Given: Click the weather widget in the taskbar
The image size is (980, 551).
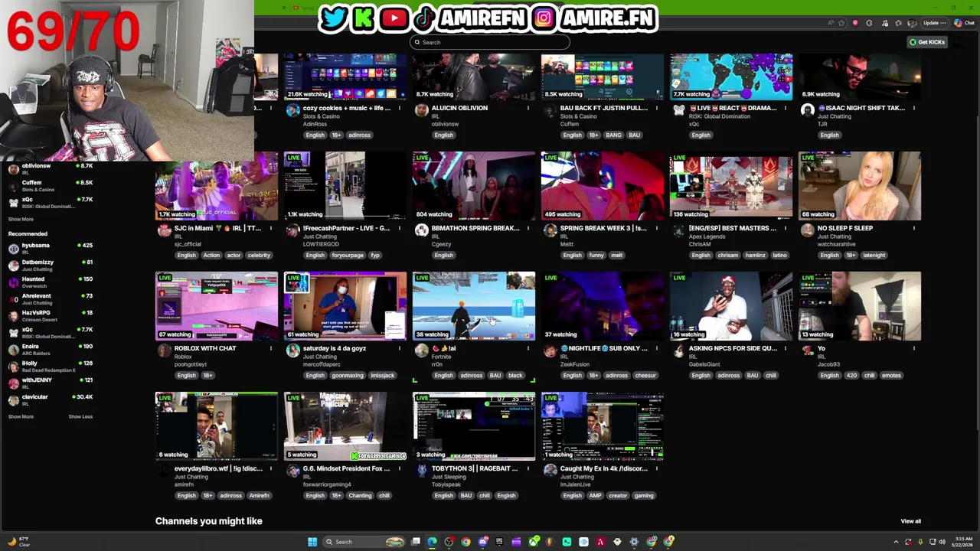Looking at the screenshot, I should [x=18, y=542].
